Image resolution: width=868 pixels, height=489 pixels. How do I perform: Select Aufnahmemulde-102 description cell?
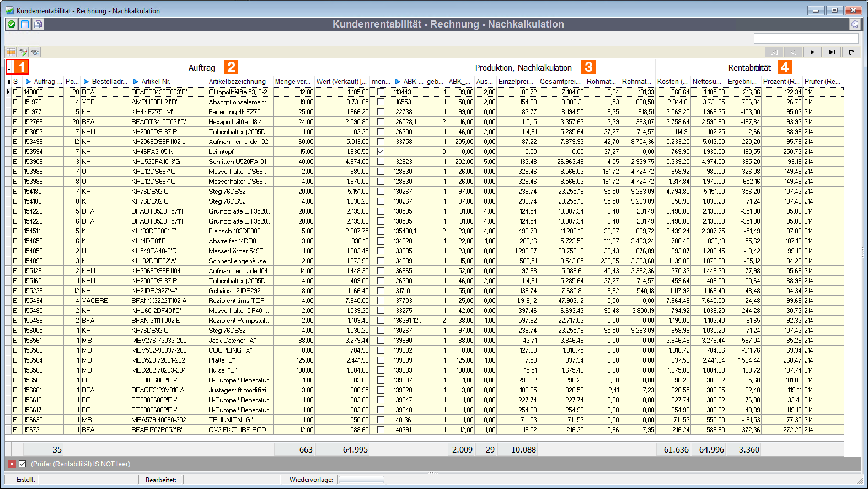pos(240,142)
